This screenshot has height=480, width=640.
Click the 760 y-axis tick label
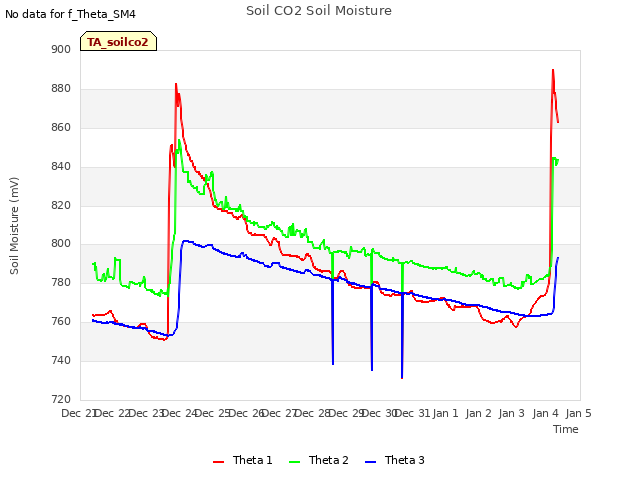(x=61, y=321)
